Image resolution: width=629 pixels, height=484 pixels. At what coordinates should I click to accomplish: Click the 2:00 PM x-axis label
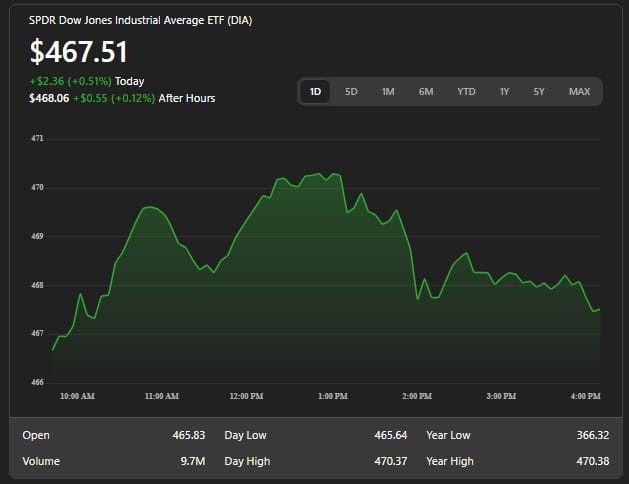(x=417, y=397)
